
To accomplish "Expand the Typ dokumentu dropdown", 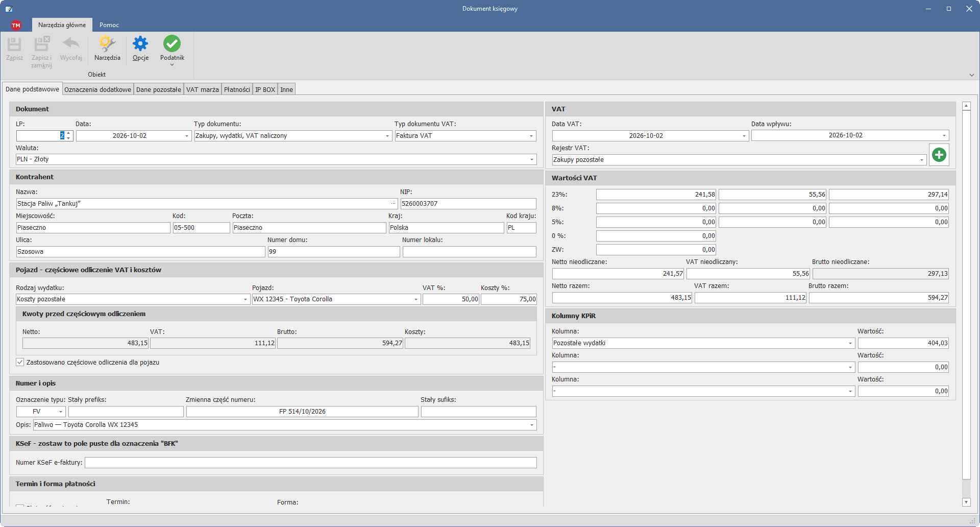I will (387, 136).
